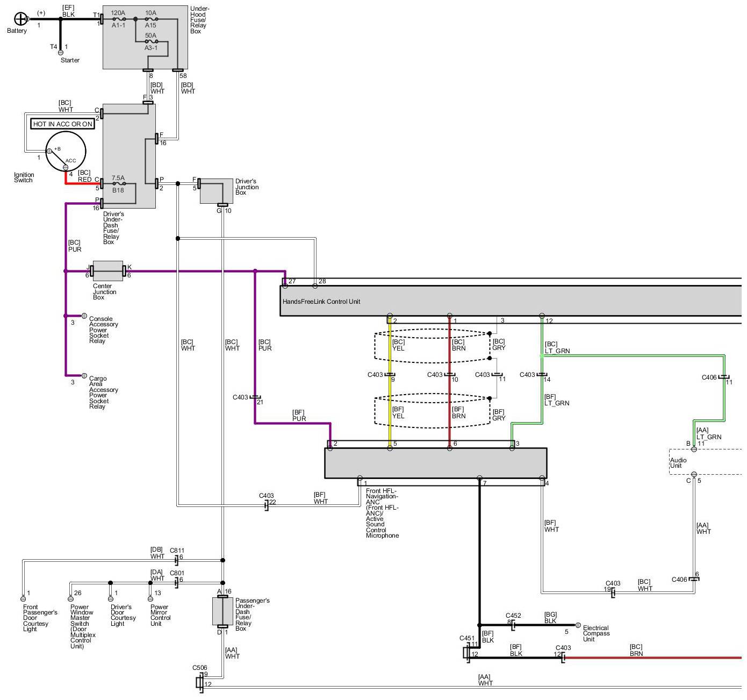Click the C811 connector on DB WHT wire
This screenshot has height=700, width=747.
(177, 560)
